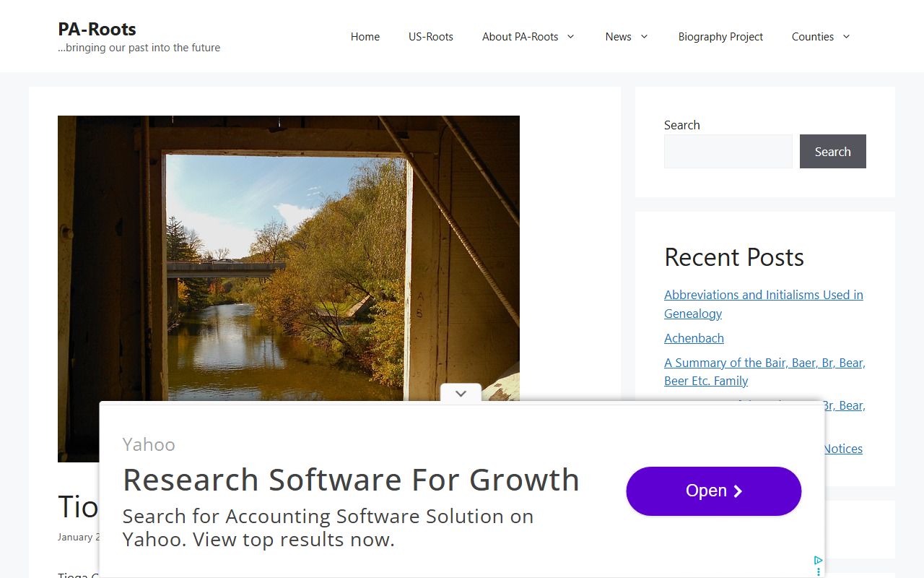Screen dimensions: 924x578
Task: Click the PA-Roots site title
Action: click(97, 29)
